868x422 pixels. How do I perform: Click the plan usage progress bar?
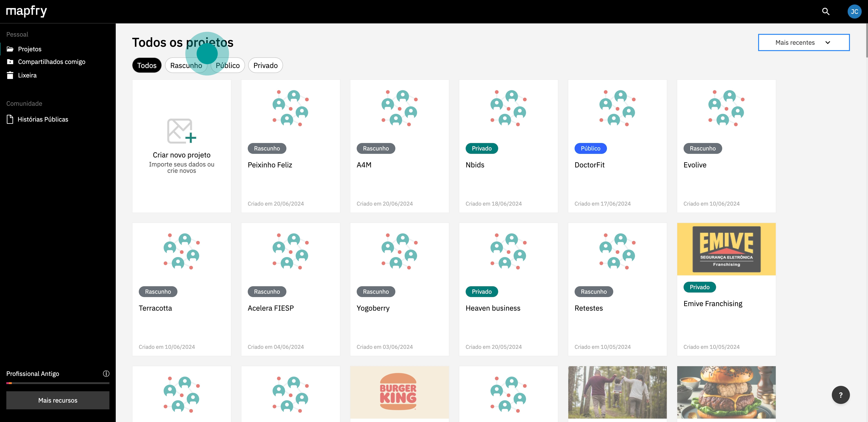(58, 383)
